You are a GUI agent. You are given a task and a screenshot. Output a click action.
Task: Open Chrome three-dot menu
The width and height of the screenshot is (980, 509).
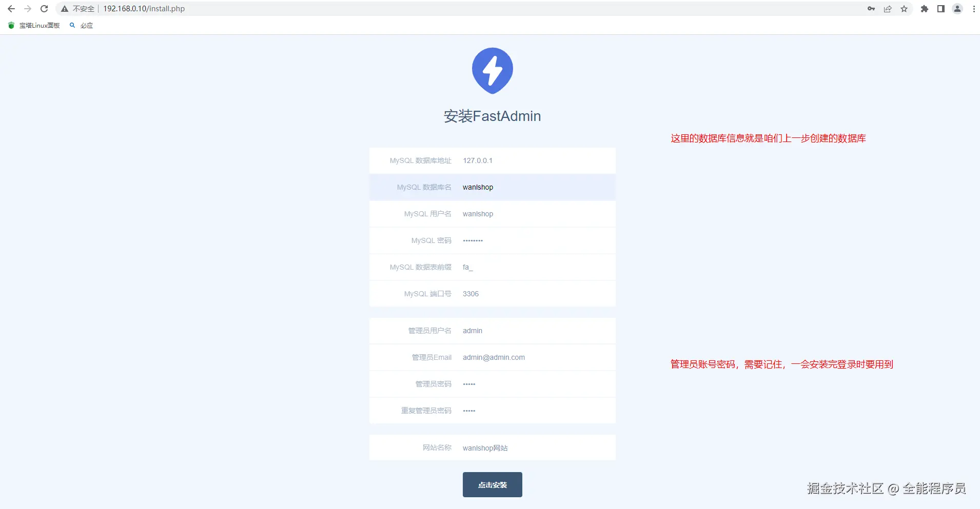[x=974, y=9]
